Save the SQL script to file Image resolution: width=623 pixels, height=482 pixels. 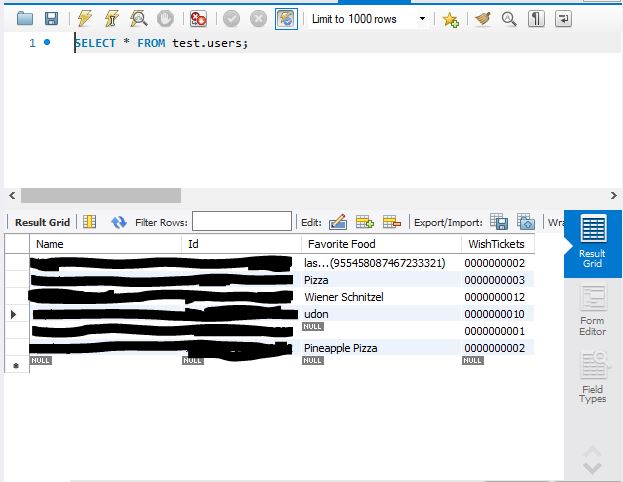pos(51,19)
